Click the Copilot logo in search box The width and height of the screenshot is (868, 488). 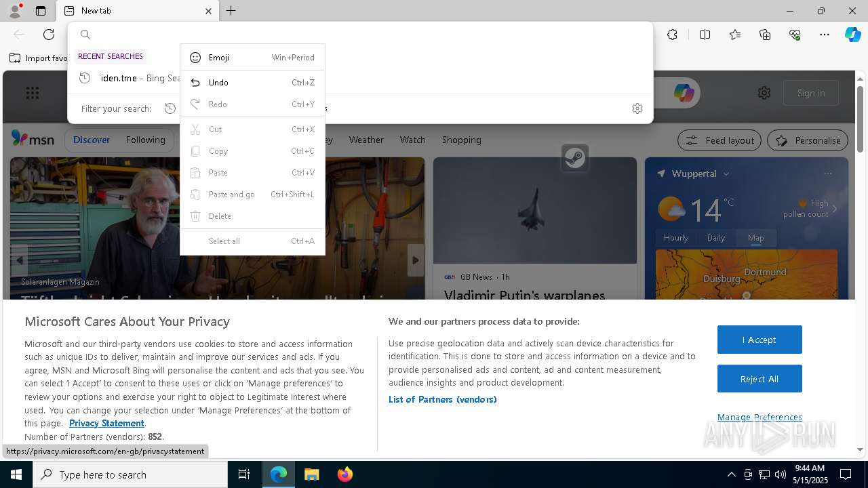tap(684, 93)
